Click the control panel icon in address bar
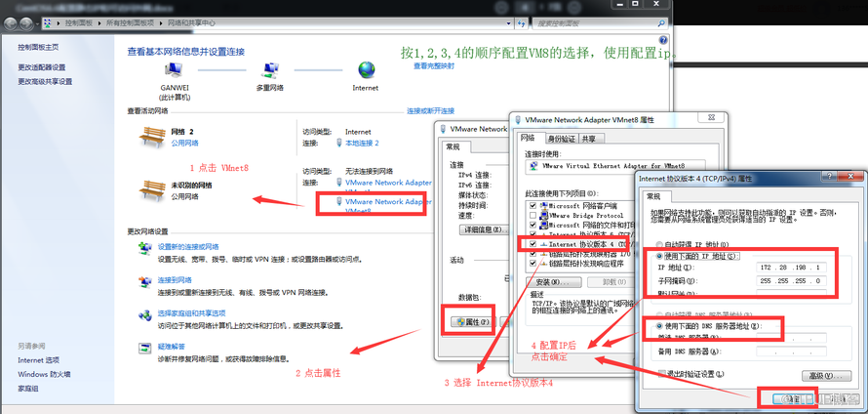The width and height of the screenshot is (868, 414). coord(49,23)
